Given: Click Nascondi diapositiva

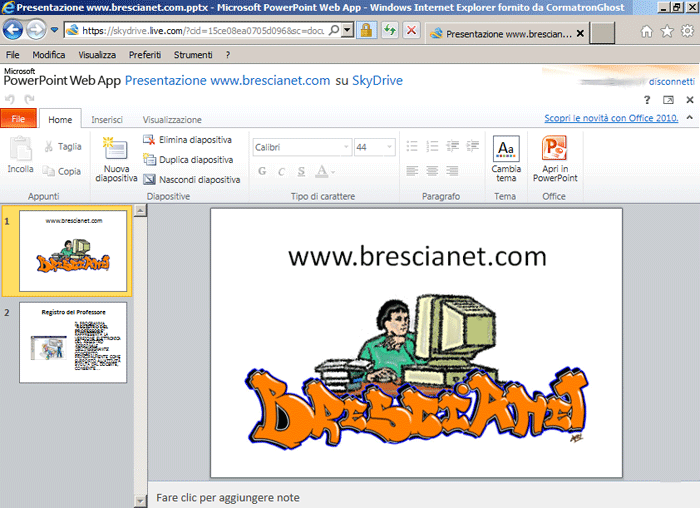Looking at the screenshot, I should tap(192, 179).
